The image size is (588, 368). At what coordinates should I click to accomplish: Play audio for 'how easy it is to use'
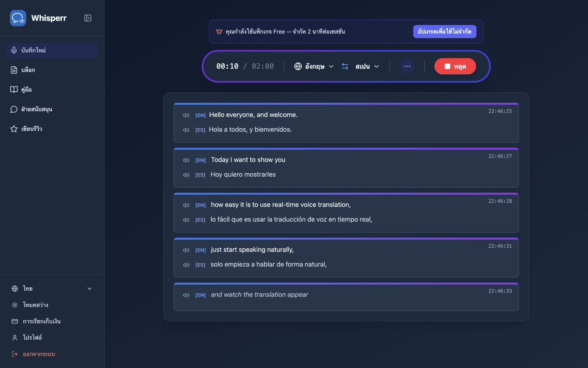(x=186, y=205)
